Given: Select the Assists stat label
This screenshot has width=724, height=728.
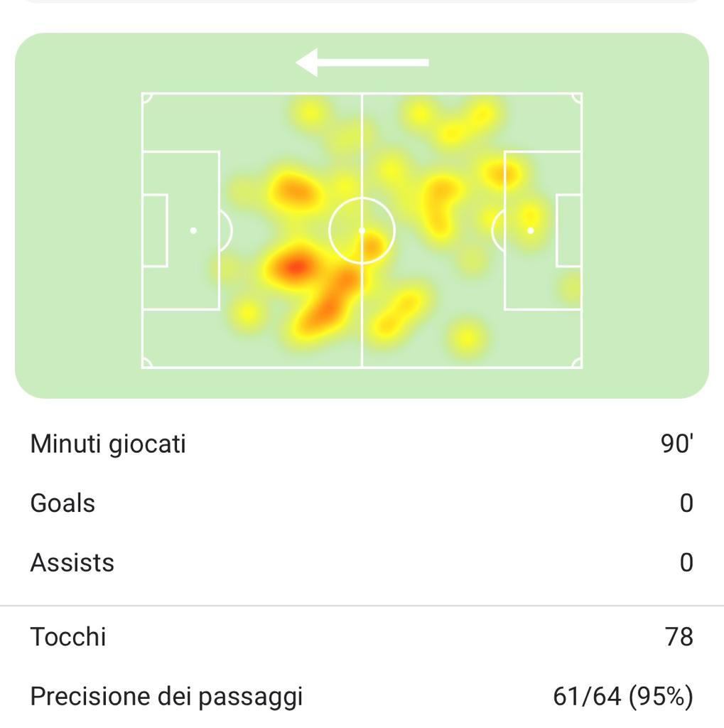Looking at the screenshot, I should (x=72, y=562).
